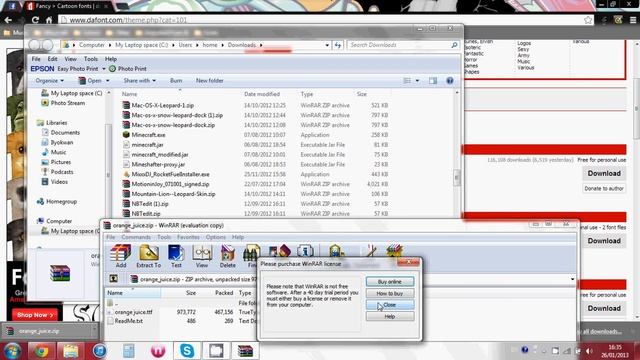
Task: Open Explorer Edit menu
Action: [52, 59]
